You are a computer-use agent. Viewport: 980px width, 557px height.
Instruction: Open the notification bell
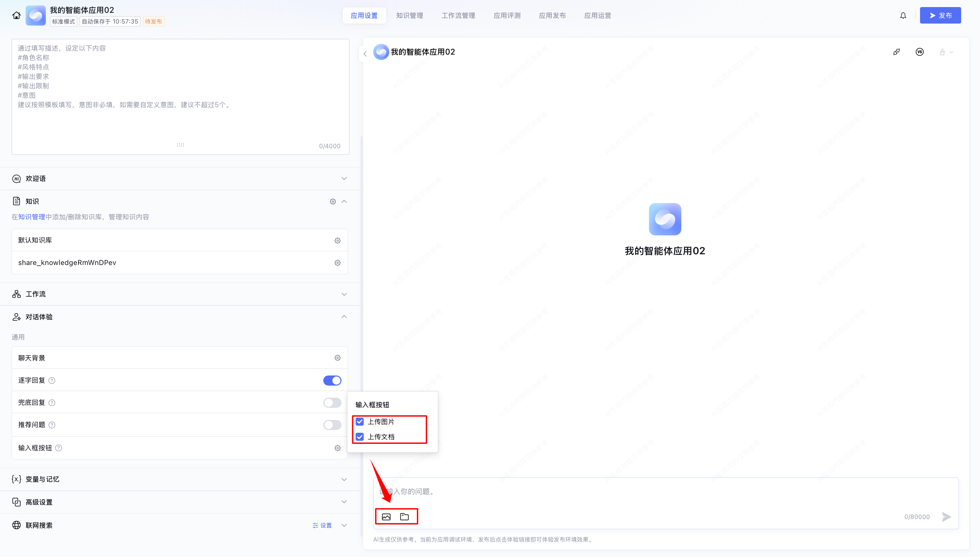click(x=903, y=15)
